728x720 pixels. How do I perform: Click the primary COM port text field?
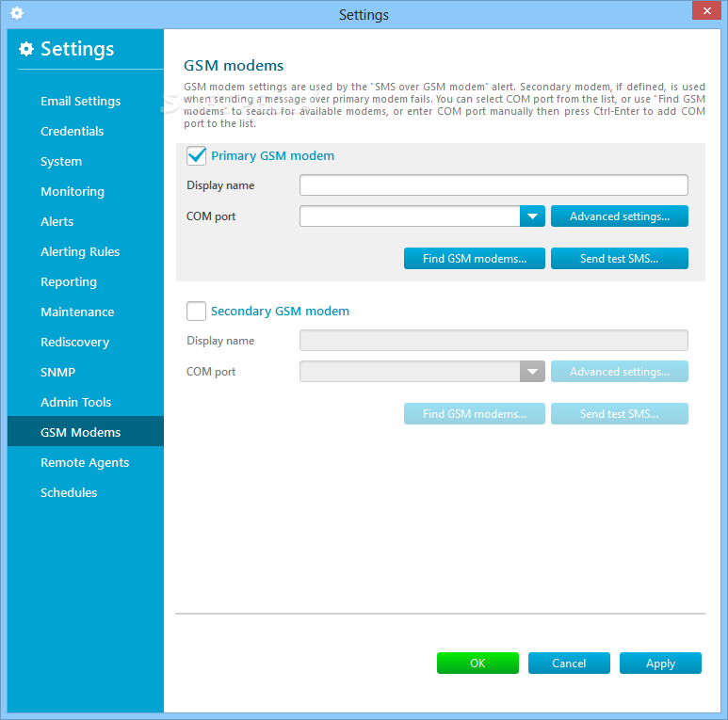tap(410, 216)
